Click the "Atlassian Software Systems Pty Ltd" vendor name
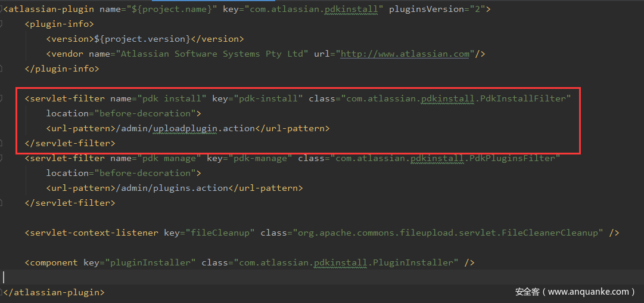Viewport: 644px width, 303px height. tap(212, 54)
